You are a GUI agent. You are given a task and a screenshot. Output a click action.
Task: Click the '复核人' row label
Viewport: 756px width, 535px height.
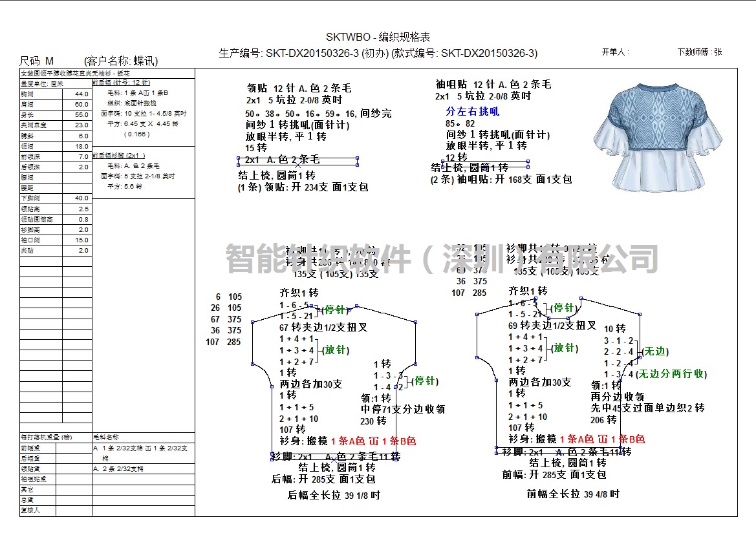(30, 510)
